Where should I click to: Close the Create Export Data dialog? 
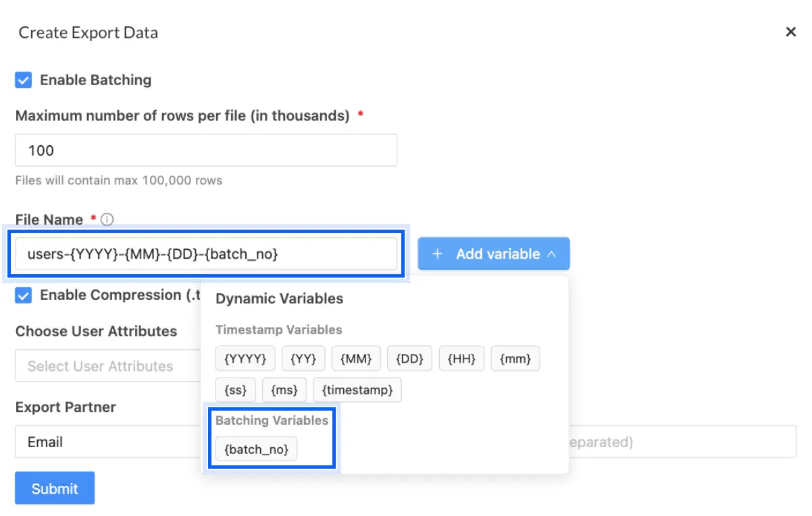point(790,32)
